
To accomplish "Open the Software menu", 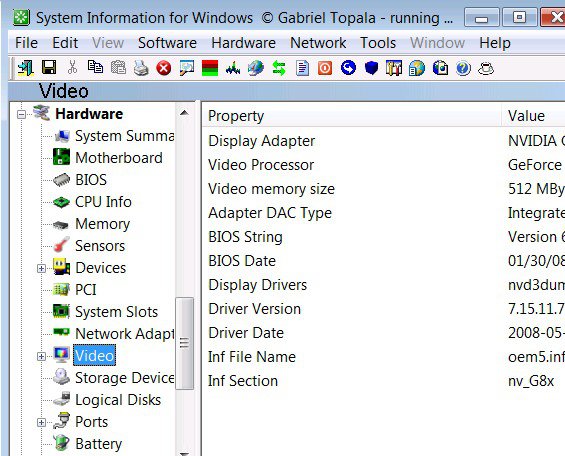I will [x=167, y=43].
